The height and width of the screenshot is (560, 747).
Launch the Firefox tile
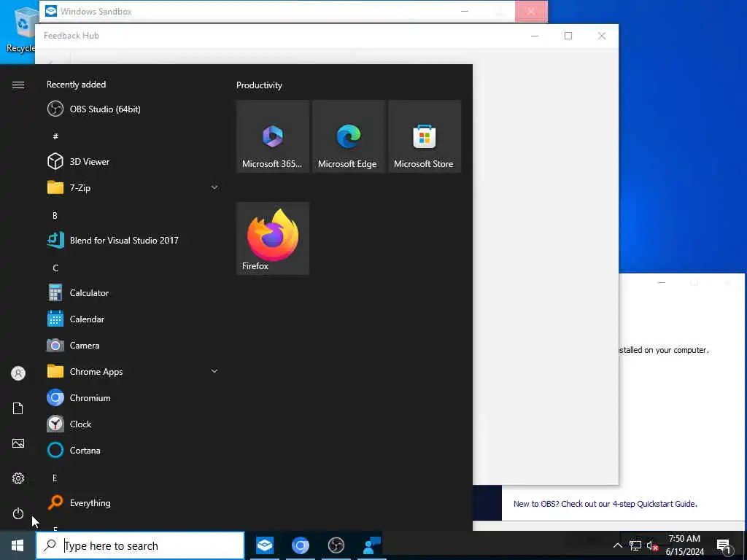(x=273, y=238)
